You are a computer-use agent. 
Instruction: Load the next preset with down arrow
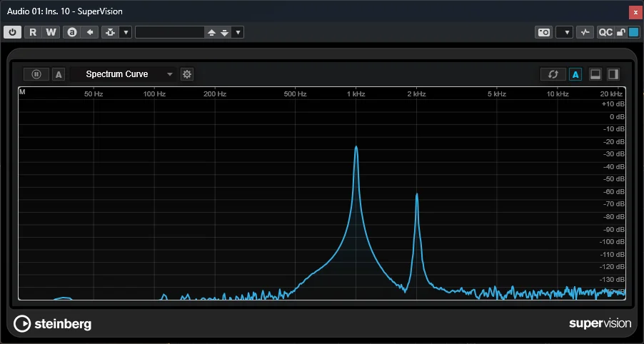click(x=225, y=32)
